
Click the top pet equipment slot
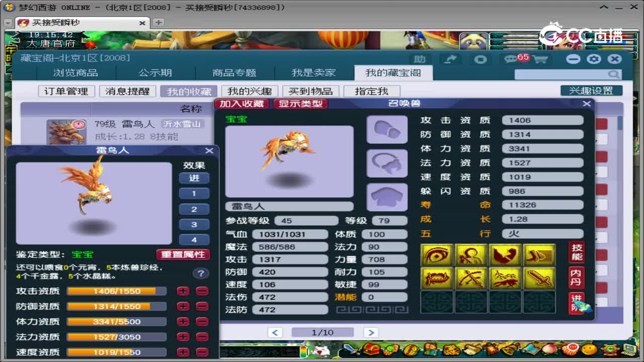[x=387, y=130]
